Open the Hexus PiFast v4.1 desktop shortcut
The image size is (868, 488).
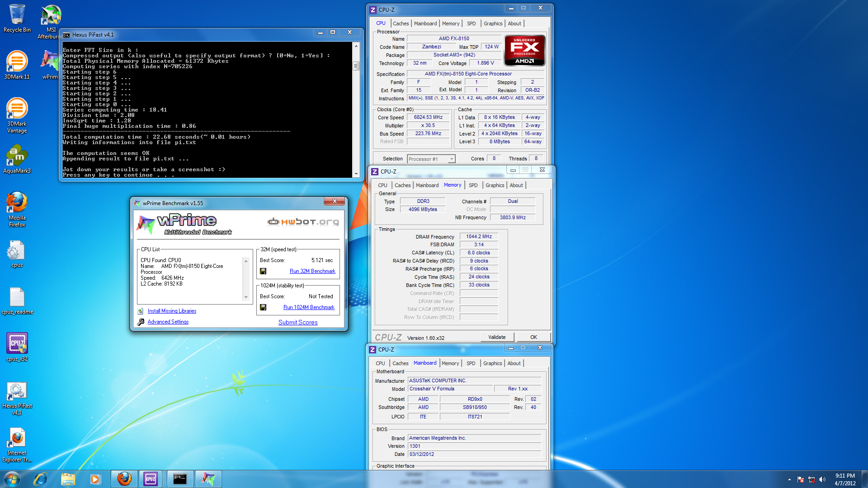coord(17,398)
